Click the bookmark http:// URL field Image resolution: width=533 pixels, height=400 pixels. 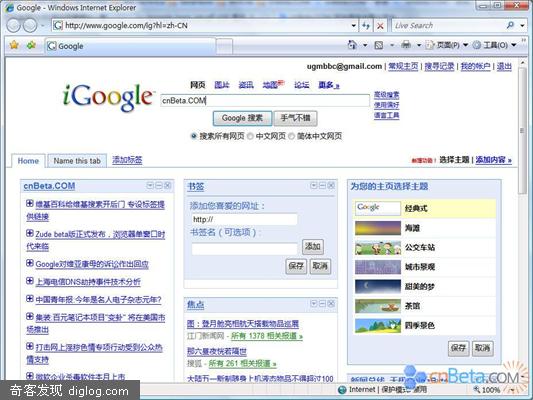[x=244, y=219]
